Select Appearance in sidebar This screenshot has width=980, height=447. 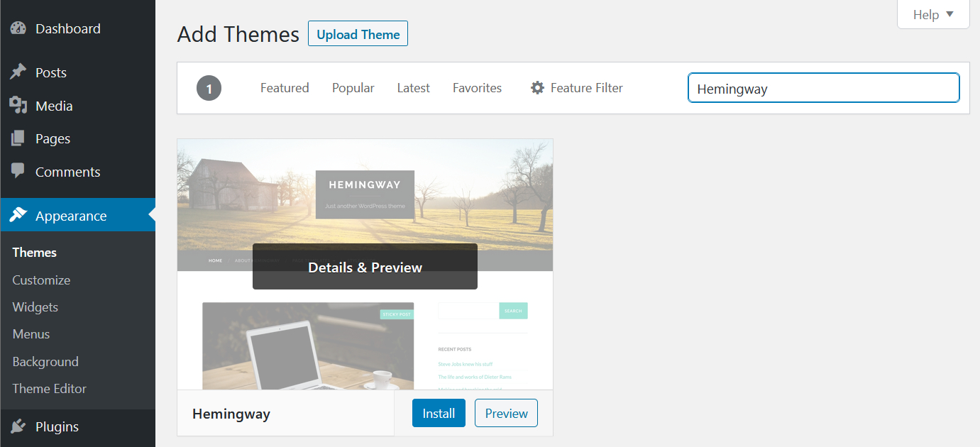click(78, 216)
